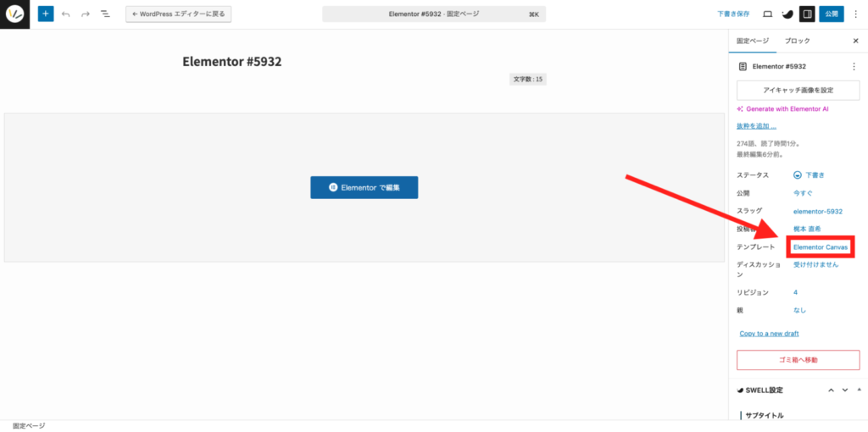Move page to trash ゴミ箱へ移動
868x432 pixels.
tap(798, 359)
